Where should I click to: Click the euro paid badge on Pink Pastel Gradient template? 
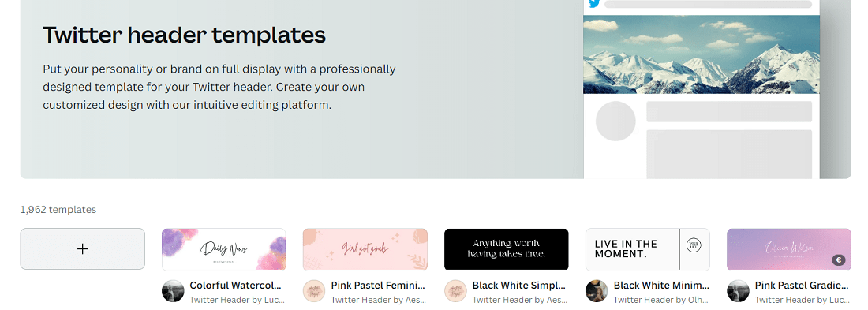(839, 260)
